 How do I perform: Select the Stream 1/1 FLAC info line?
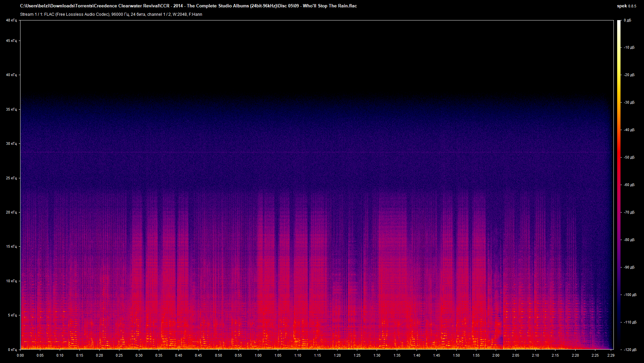click(x=111, y=14)
